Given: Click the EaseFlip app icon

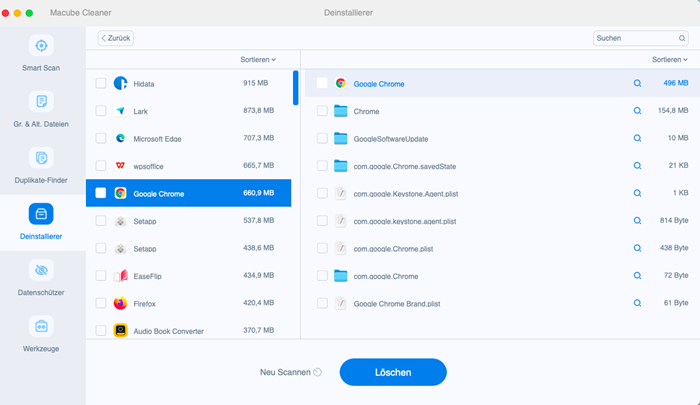Looking at the screenshot, I should 120,276.
